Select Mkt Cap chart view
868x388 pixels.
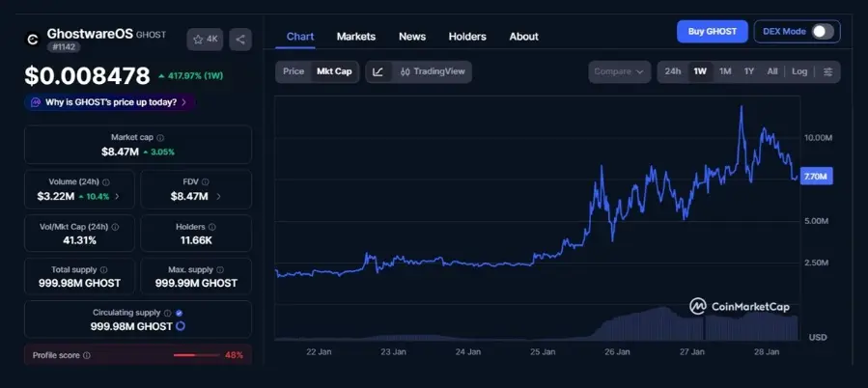click(334, 71)
